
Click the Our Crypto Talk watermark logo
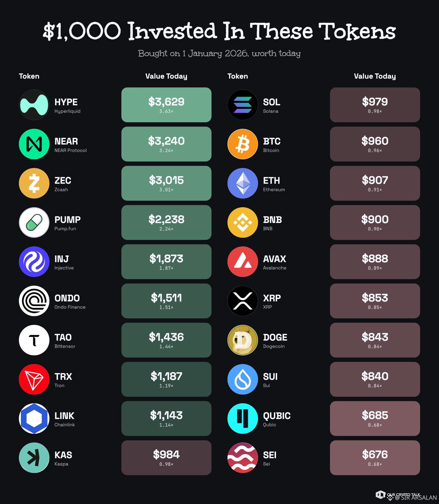click(x=381, y=495)
